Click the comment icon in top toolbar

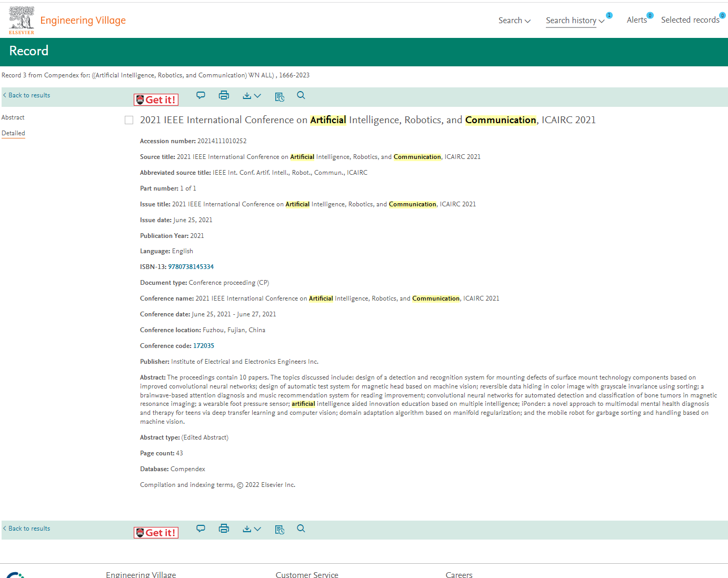click(201, 95)
